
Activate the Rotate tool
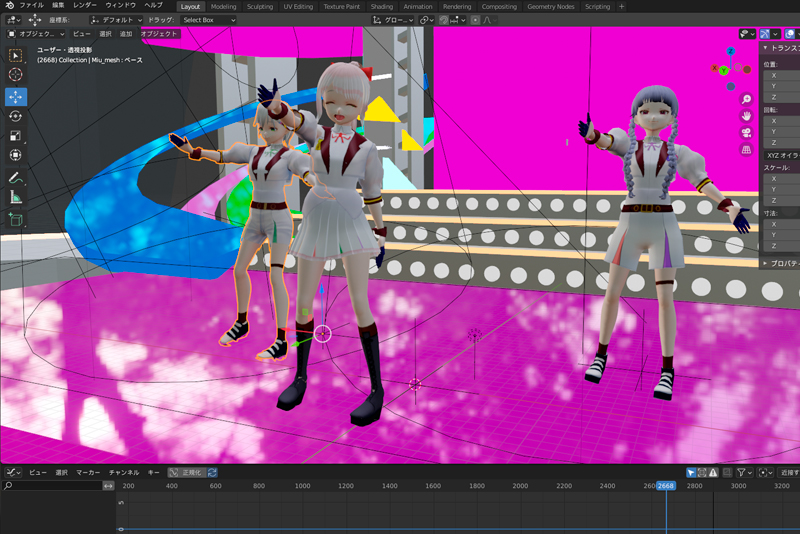pos(16,116)
